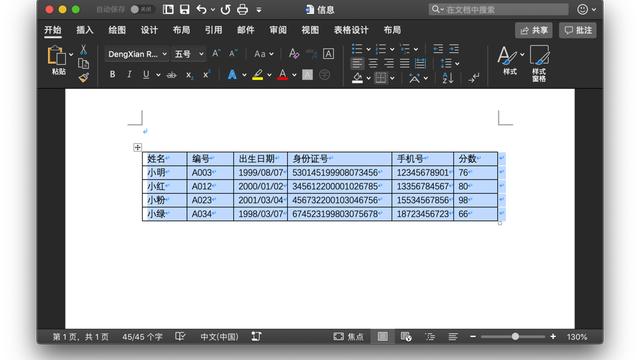The height and width of the screenshot is (360, 640).
Task: Toggle Italic formatting
Action: click(129, 75)
